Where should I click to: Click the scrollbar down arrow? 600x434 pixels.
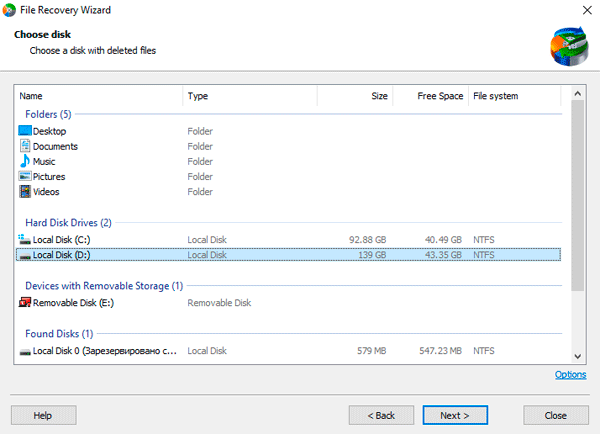tap(578, 356)
